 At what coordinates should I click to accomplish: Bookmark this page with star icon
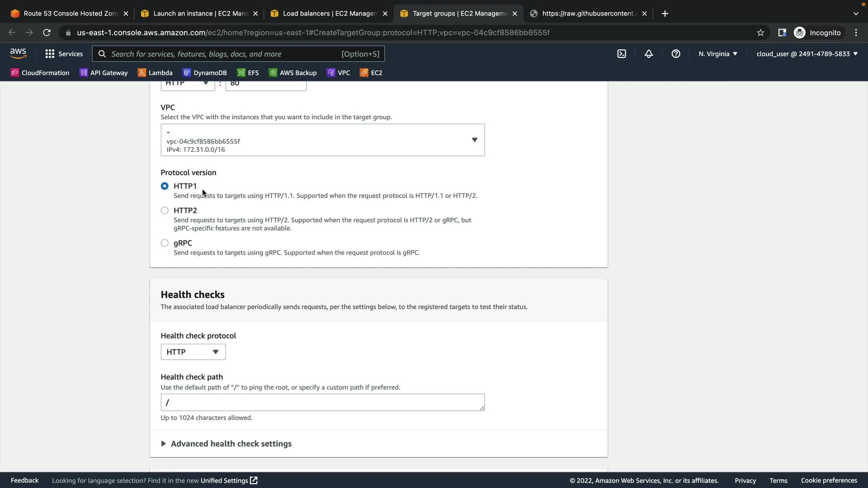[760, 33]
